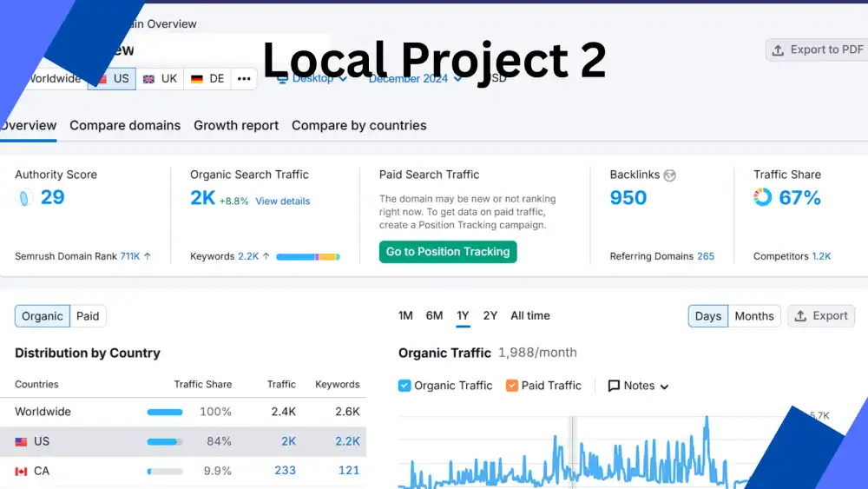
Task: Click the Authority Score badge icon
Action: 25,198
